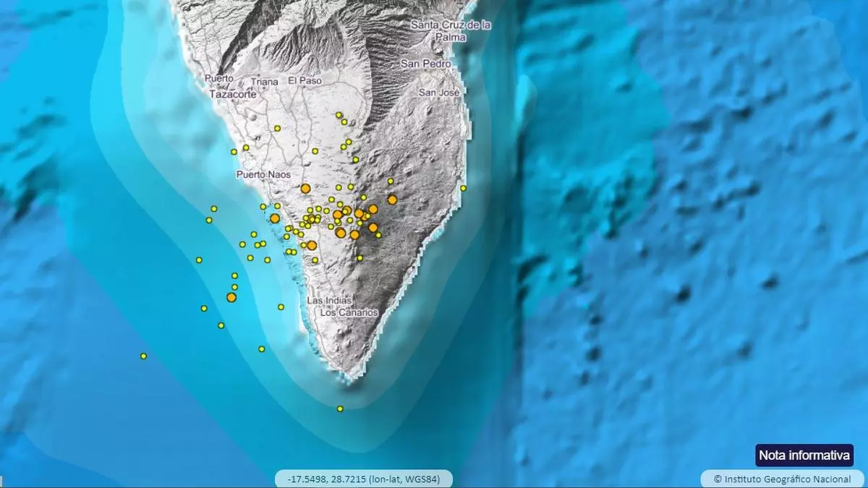Image resolution: width=868 pixels, height=488 pixels.
Task: Select the yellow marker just north of Las Indias
Action: (x=315, y=260)
